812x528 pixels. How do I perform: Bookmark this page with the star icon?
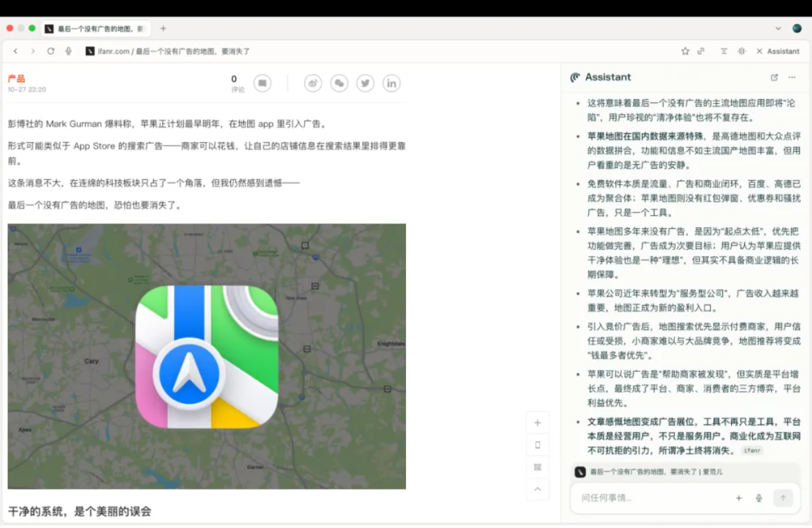coord(684,51)
